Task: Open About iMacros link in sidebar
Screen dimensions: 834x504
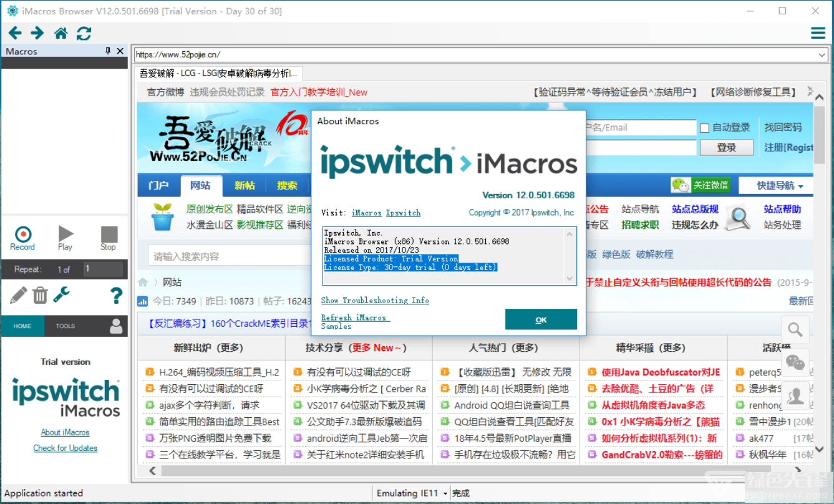Action: [65, 432]
